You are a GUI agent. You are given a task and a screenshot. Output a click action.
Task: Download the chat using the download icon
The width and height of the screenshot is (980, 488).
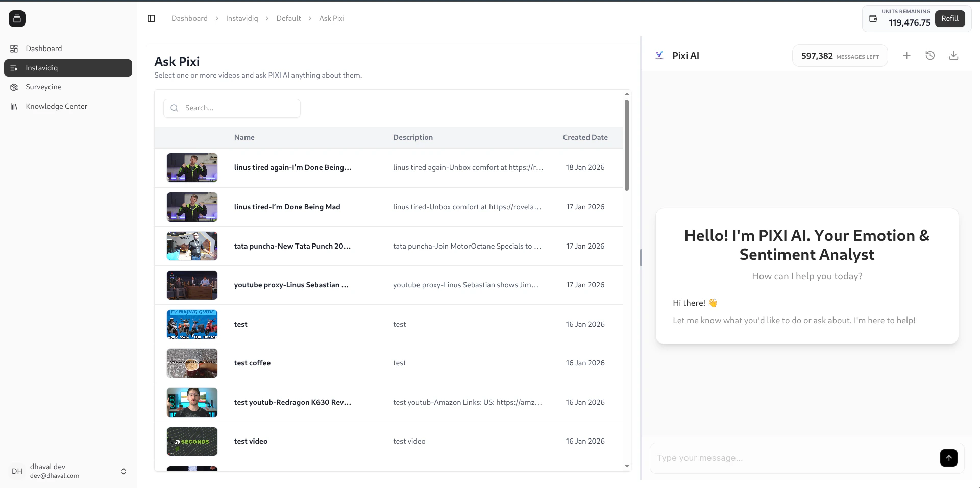(x=953, y=55)
